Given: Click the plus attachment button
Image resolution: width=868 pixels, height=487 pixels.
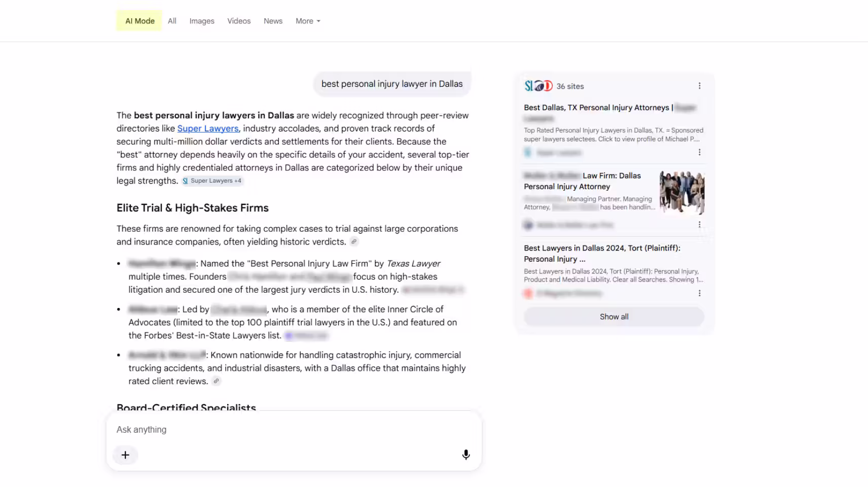Looking at the screenshot, I should (x=125, y=455).
